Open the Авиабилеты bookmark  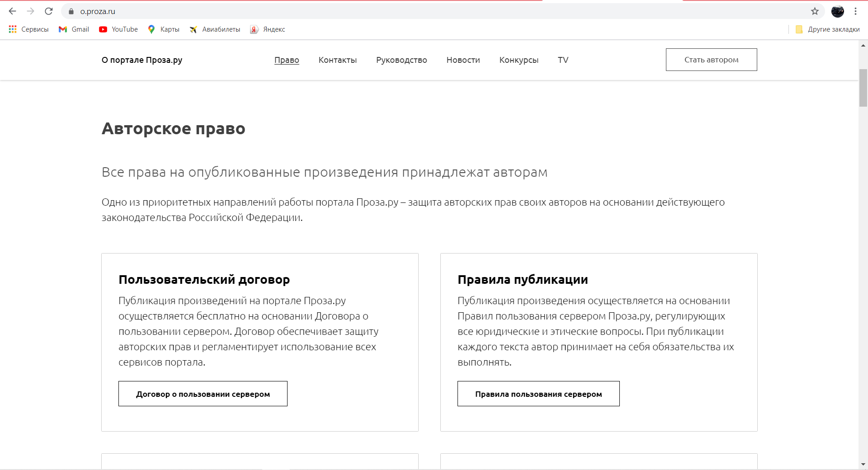click(215, 29)
